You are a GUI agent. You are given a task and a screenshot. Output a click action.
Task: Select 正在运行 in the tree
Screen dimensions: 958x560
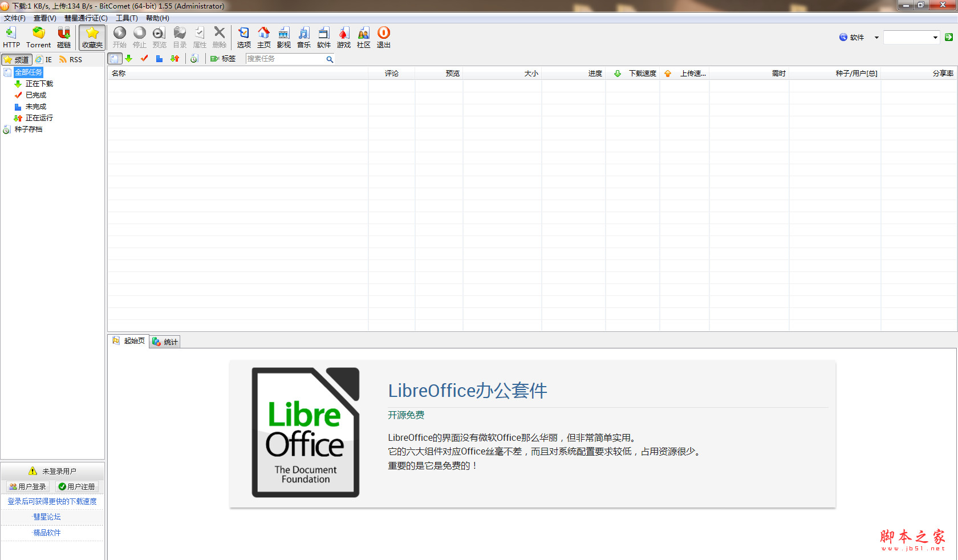39,118
